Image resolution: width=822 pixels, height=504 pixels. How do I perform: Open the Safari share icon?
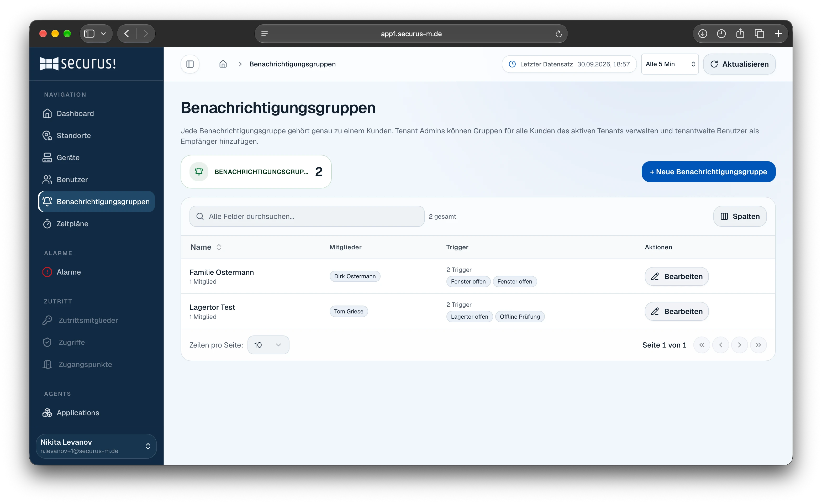pyautogui.click(x=740, y=33)
